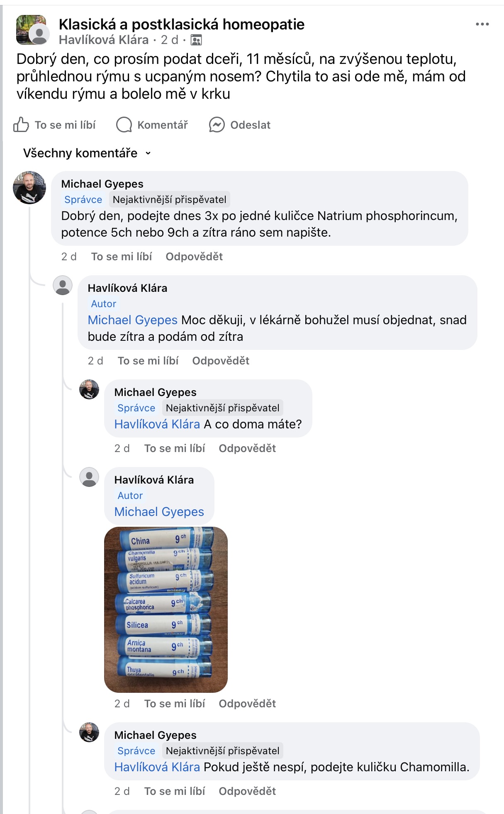Click the Michael Gyepes mention above the photo
The width and height of the screenshot is (504, 814).
point(159,512)
